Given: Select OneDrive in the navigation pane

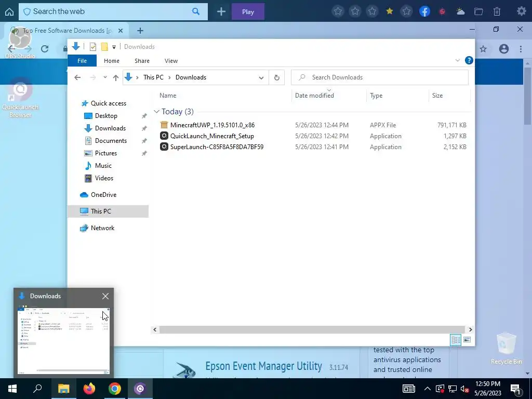Looking at the screenshot, I should pyautogui.click(x=103, y=195).
